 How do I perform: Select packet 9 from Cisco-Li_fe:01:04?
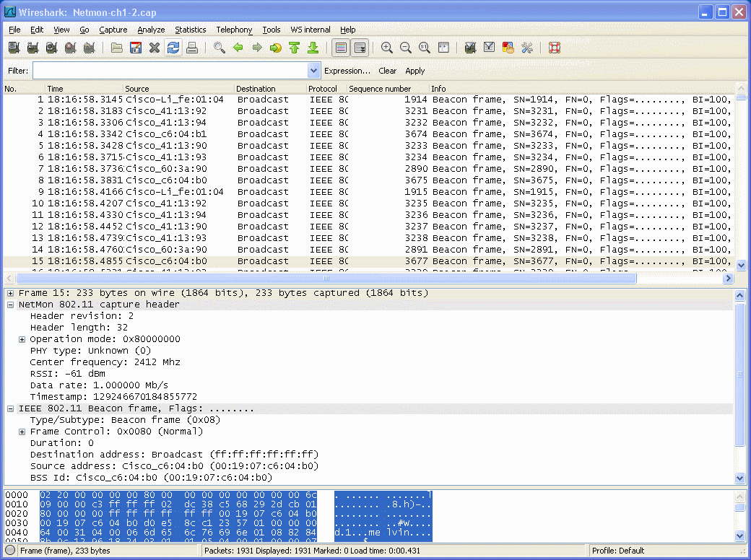pyautogui.click(x=368, y=192)
